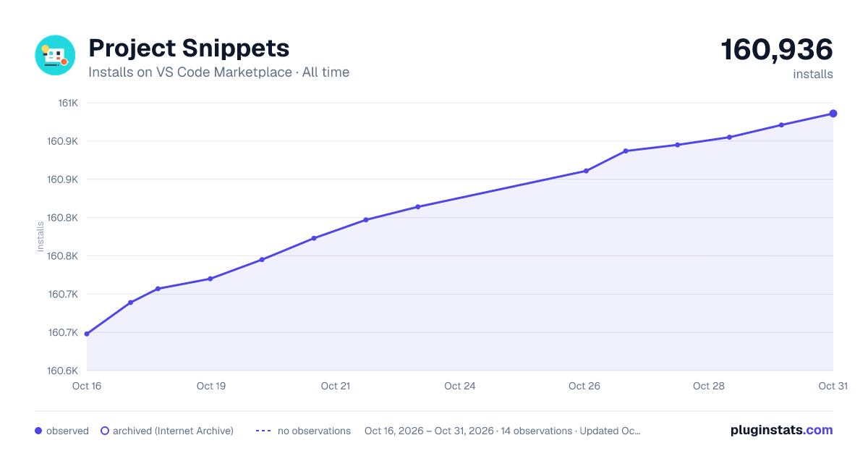This screenshot has width=868, height=456.
Task: Click the 160,936 installs total
Action: click(x=777, y=50)
